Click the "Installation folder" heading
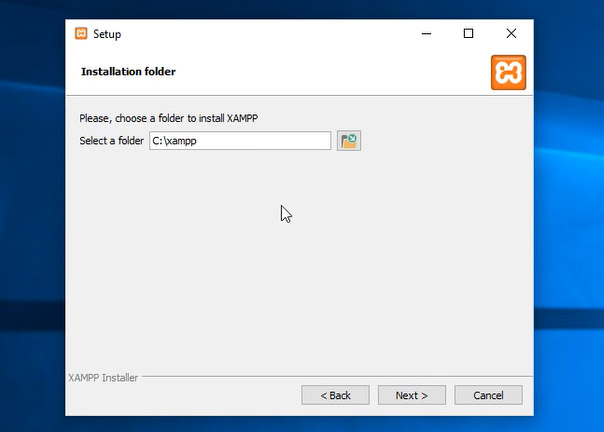Screen dimensions: 604x432 [x=128, y=72]
